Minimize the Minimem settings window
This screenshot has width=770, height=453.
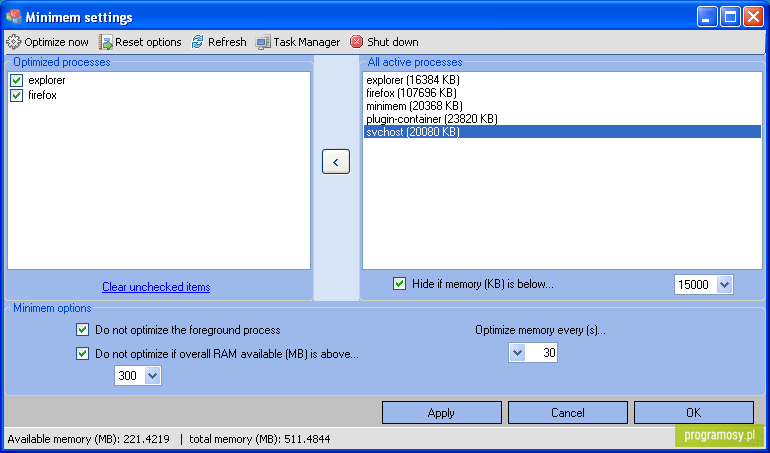707,17
